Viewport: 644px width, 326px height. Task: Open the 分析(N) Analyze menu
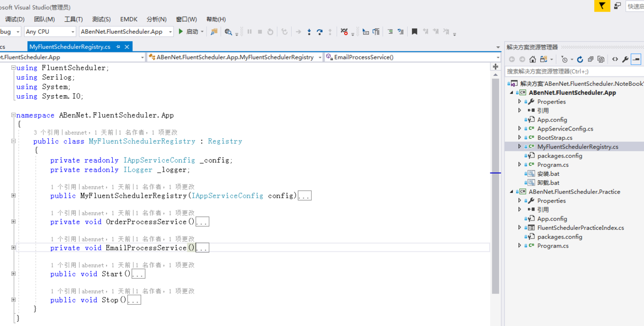[x=156, y=19]
